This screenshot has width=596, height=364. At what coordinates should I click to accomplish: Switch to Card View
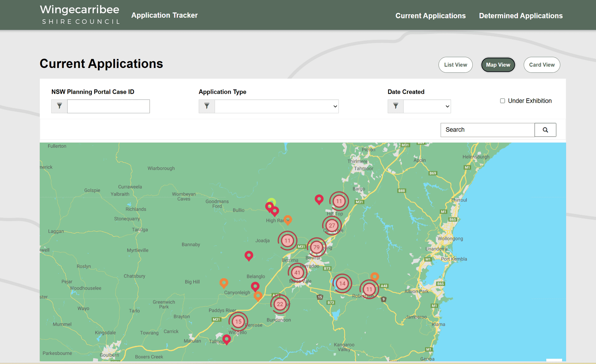coord(542,65)
